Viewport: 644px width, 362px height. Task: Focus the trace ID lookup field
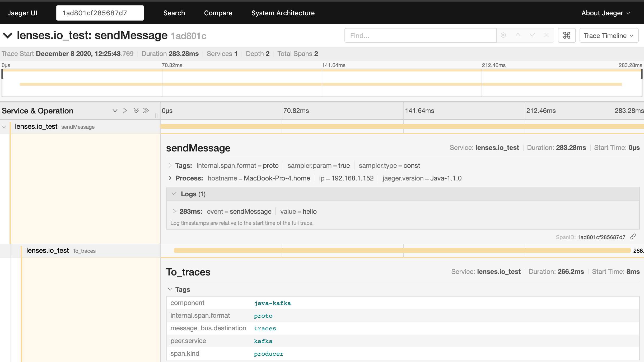pos(100,13)
